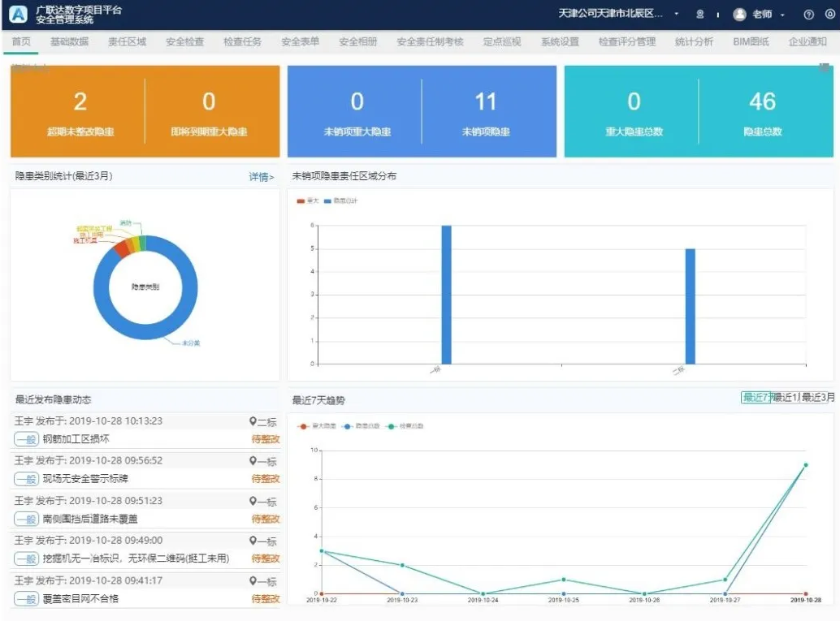Screen dimensions: 840x621
Task: Open hazard entry 覆盖密目网不合格
Action: [81, 599]
